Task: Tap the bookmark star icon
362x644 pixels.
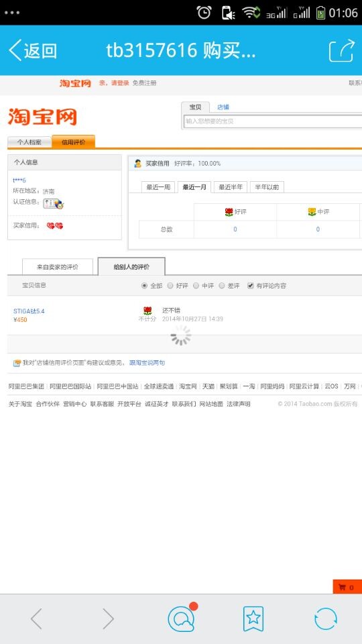Action: coord(253,619)
